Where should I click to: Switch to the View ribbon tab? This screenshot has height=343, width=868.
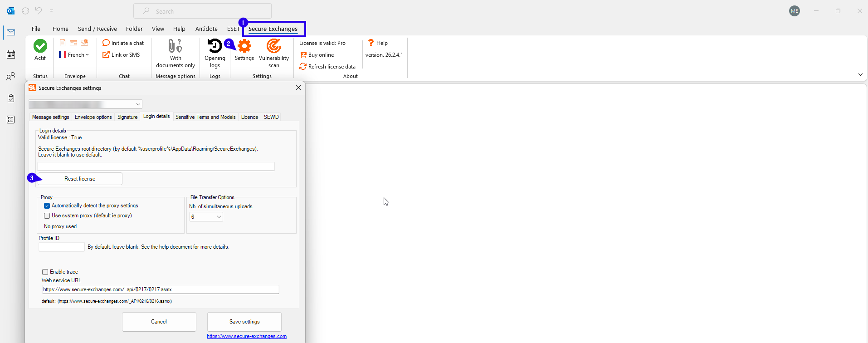[158, 29]
